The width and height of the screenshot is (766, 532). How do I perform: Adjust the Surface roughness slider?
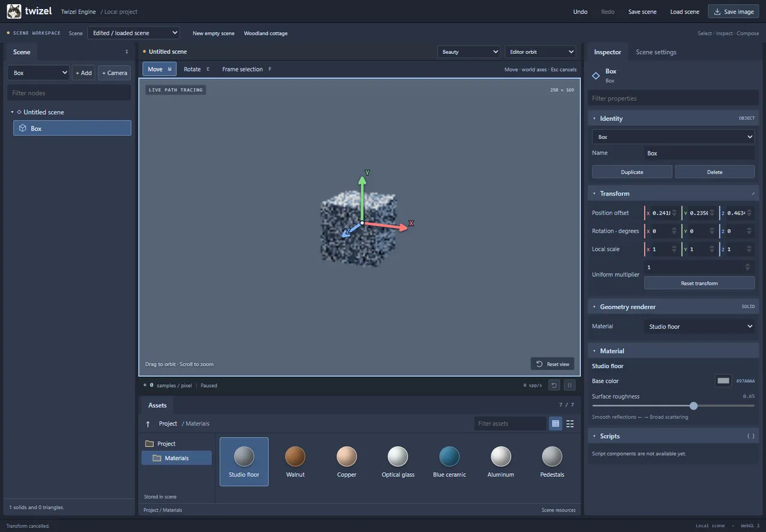point(673,406)
